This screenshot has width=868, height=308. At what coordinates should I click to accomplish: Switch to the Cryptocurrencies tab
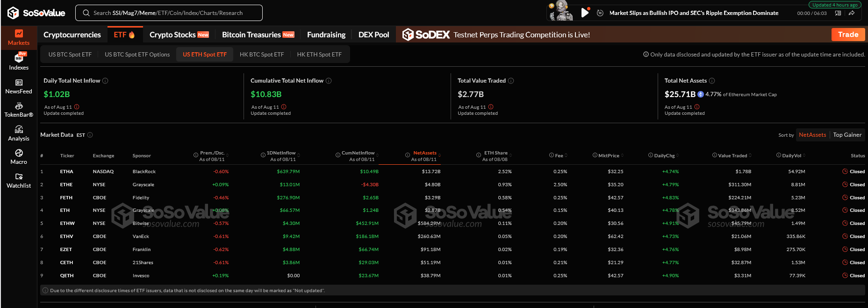72,35
